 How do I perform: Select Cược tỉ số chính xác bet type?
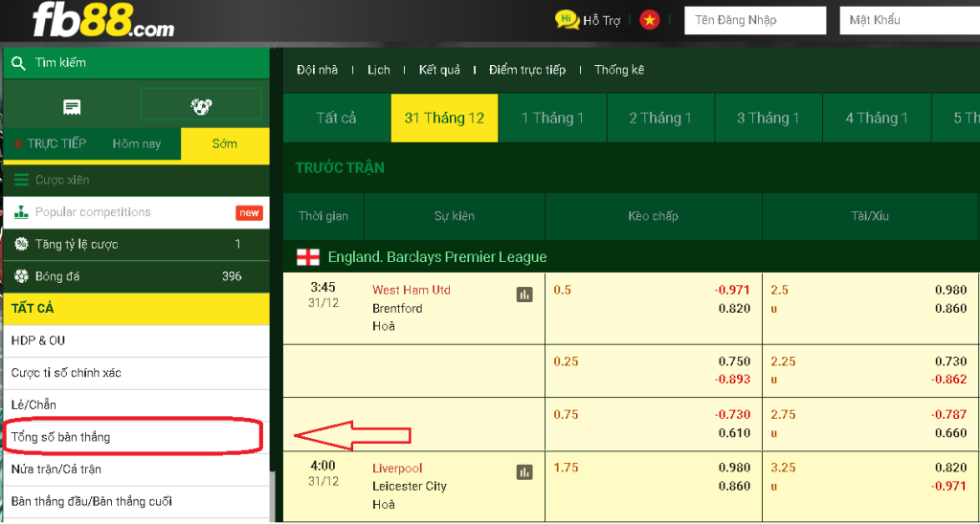click(x=136, y=373)
